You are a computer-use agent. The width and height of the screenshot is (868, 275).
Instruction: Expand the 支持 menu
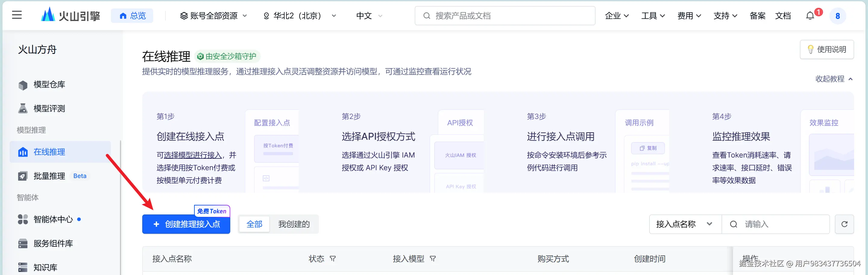point(725,16)
